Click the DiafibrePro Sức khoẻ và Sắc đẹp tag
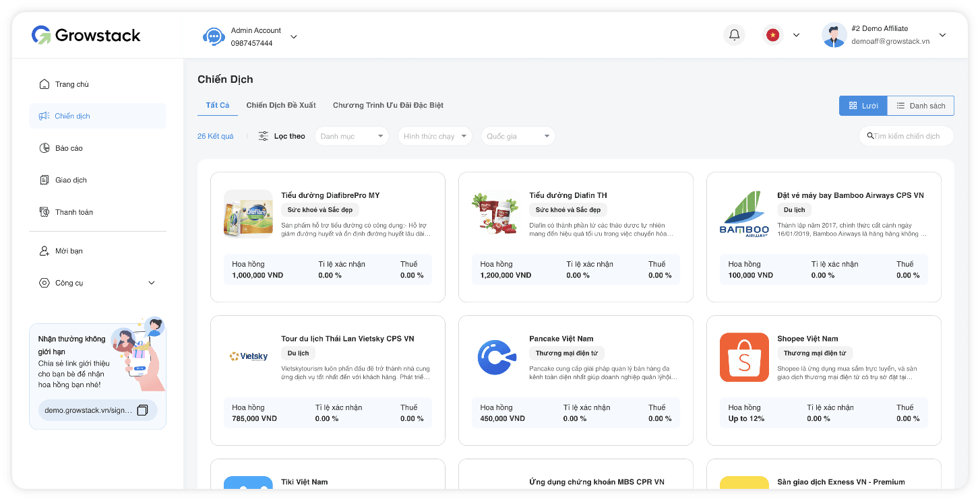980x501 pixels. point(320,210)
